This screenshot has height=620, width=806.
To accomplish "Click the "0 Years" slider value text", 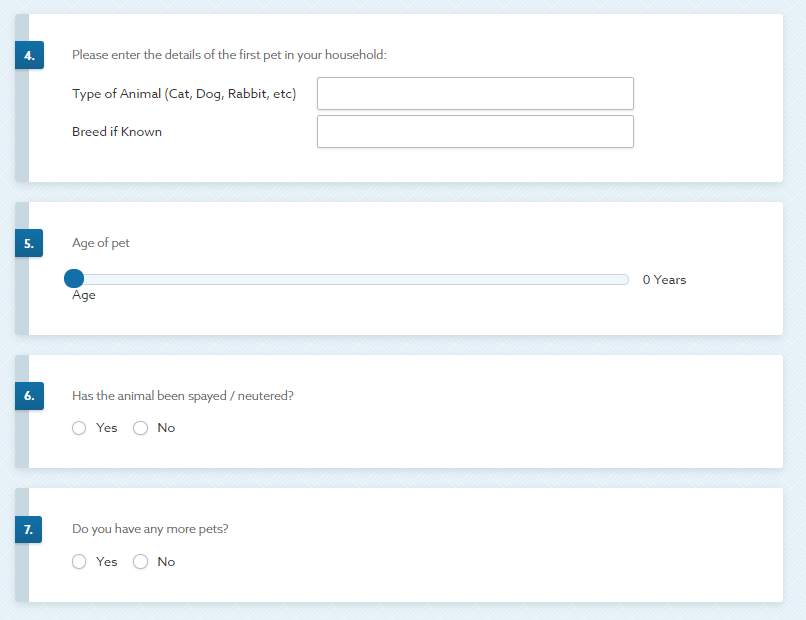I will click(664, 280).
